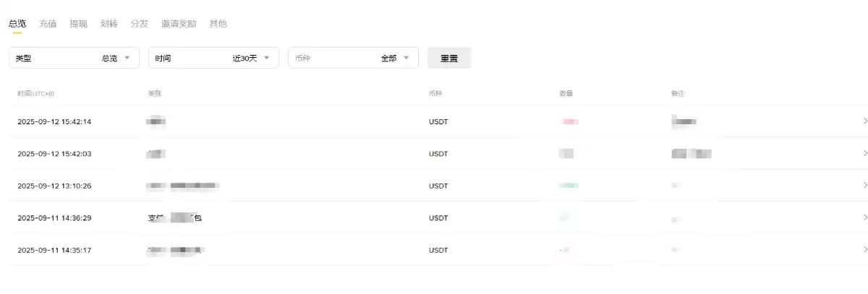868x294 pixels.
Task: Expand the 类型 dropdown showing 总览
Action: [x=74, y=58]
